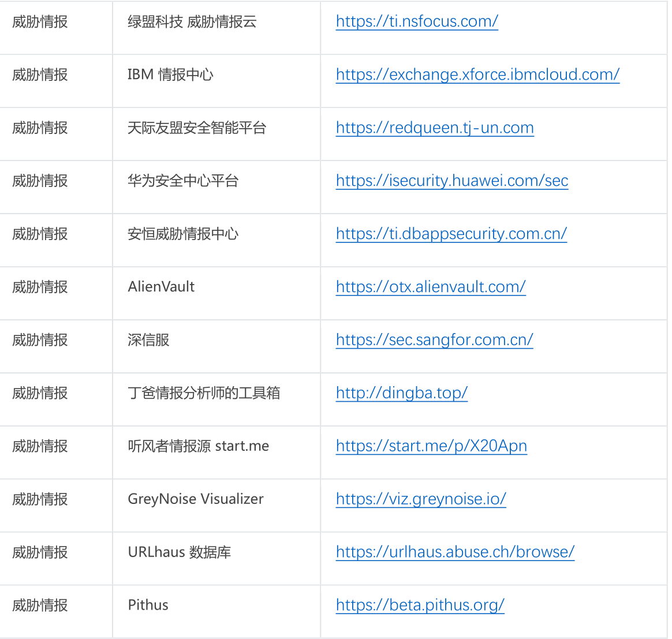Screen dimensions: 672x639
Task: Click the viz.greynoise.io link
Action: point(420,500)
